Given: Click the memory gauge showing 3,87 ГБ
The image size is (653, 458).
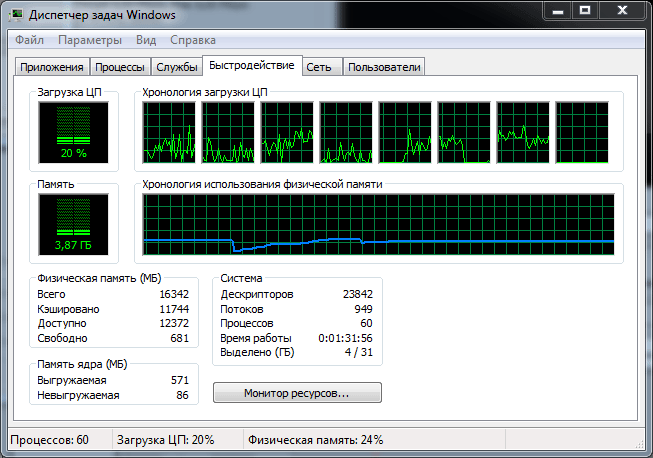Looking at the screenshot, I should click(73, 224).
